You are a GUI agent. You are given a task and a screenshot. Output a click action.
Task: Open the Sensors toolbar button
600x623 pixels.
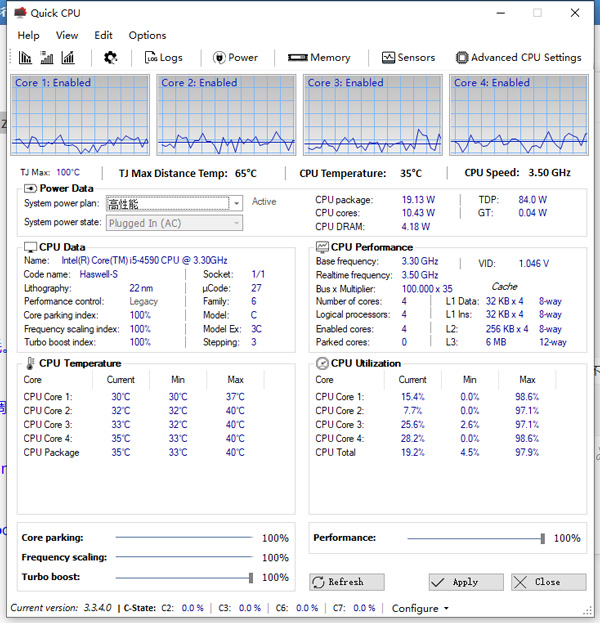coord(408,58)
